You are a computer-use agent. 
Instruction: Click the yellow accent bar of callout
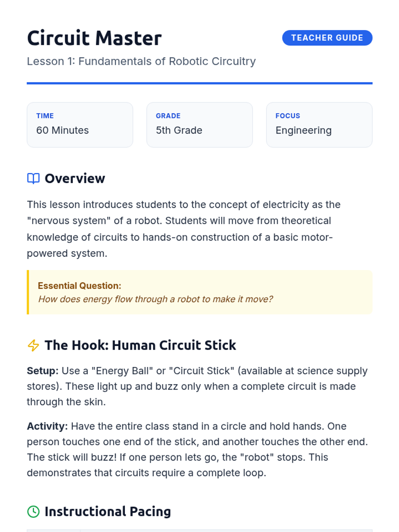28,292
